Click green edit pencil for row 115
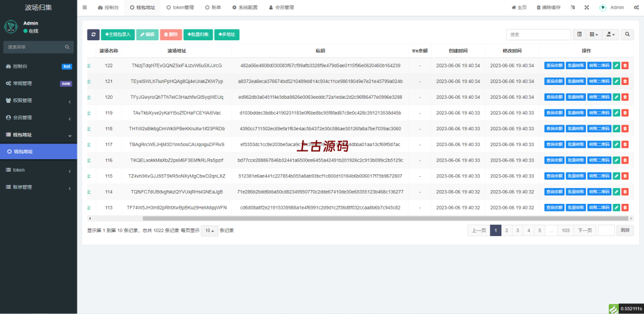This screenshot has width=644, height=314. coord(616,176)
